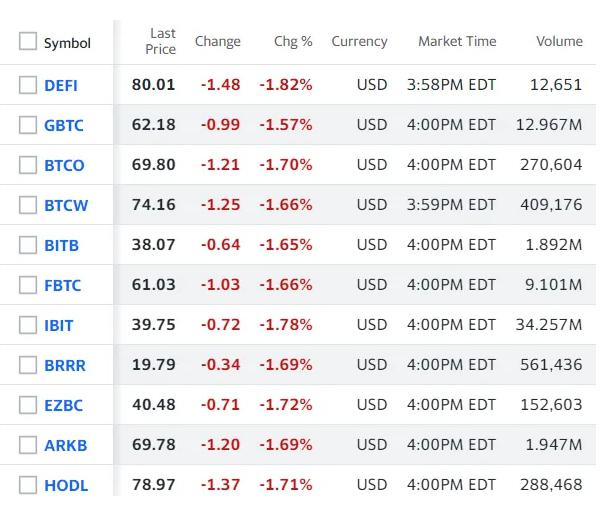Enable the BTCO row checkbox

(27, 165)
